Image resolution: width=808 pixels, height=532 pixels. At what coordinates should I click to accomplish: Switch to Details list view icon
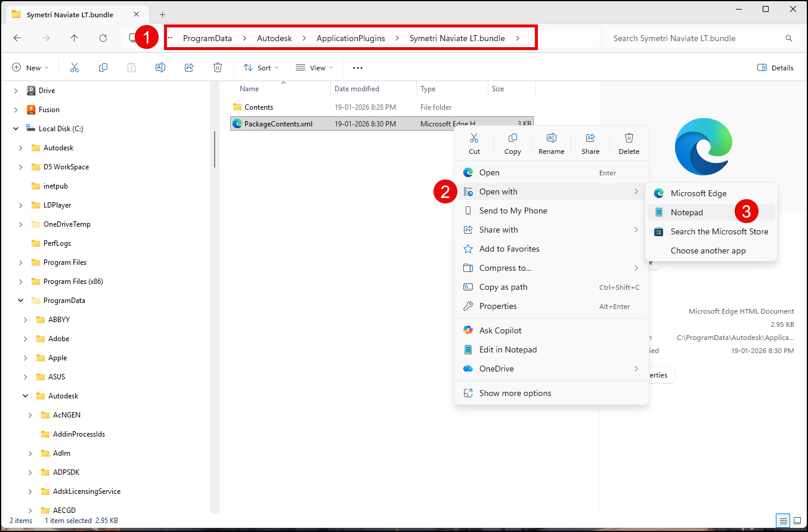click(x=782, y=521)
